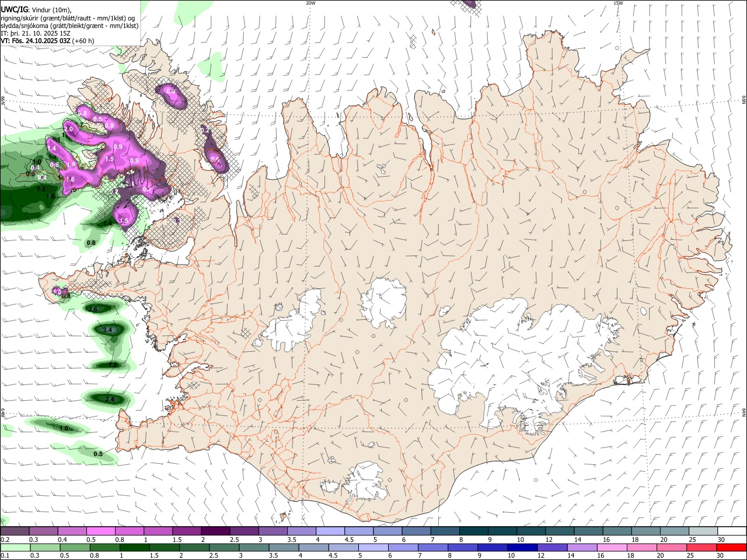Select the 'VT: Fös. 24.10.2025 03Z (+60 h)' valid-time text

click(x=47, y=41)
